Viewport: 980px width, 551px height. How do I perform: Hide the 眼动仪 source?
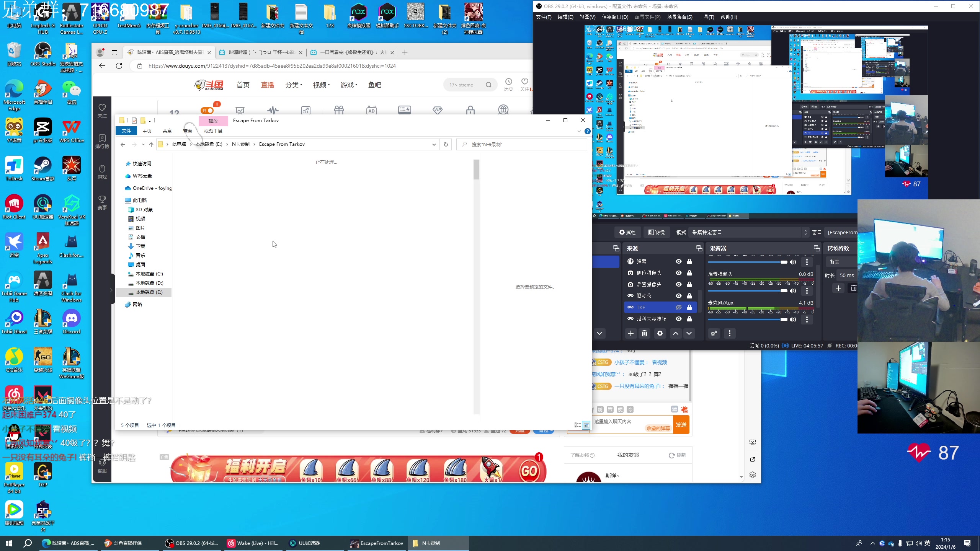pyautogui.click(x=679, y=296)
